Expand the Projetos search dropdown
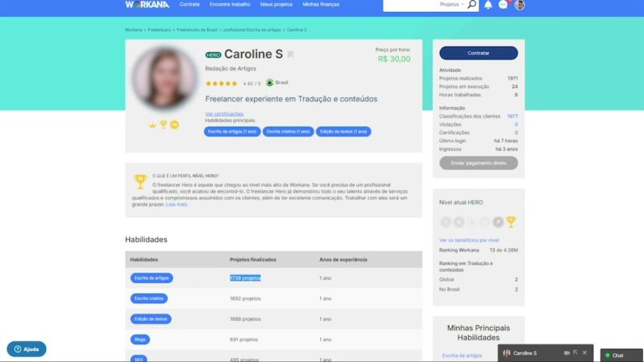644x362 pixels. 452,5
